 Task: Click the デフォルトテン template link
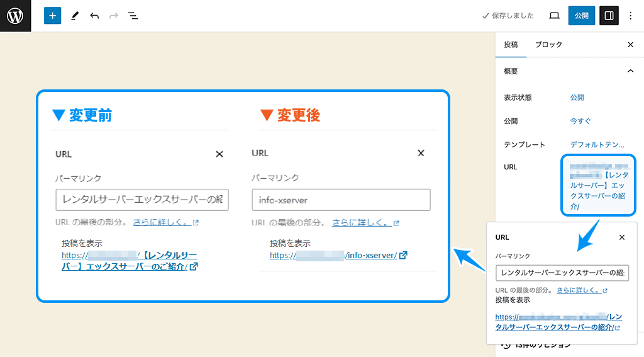tap(597, 144)
